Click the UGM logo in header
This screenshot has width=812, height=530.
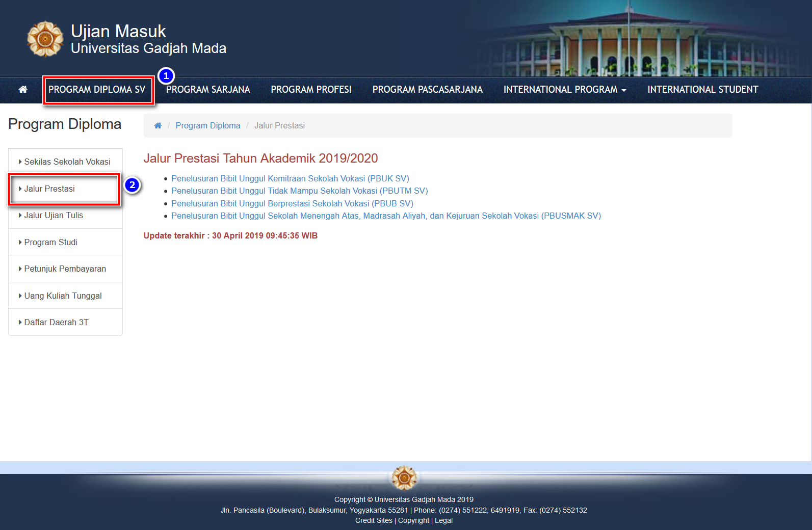coord(45,39)
